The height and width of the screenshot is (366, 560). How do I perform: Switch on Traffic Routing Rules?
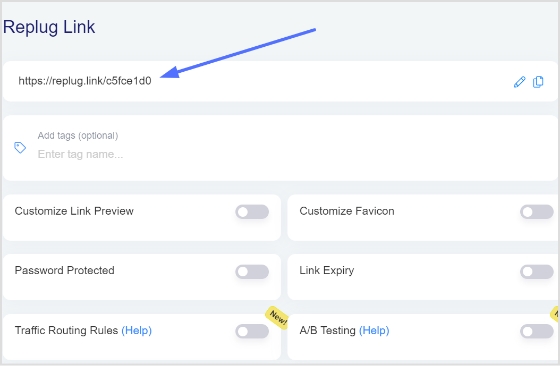coord(252,331)
